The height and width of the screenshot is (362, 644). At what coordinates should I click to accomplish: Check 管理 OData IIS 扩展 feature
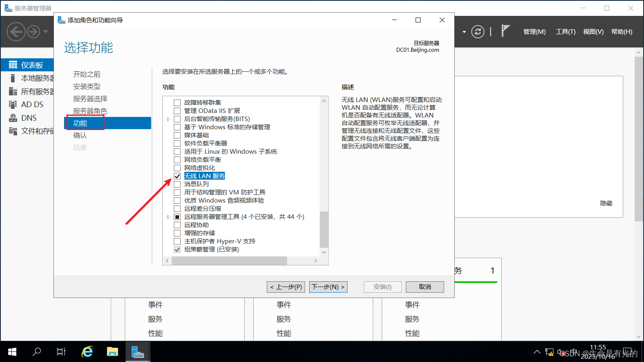point(177,111)
